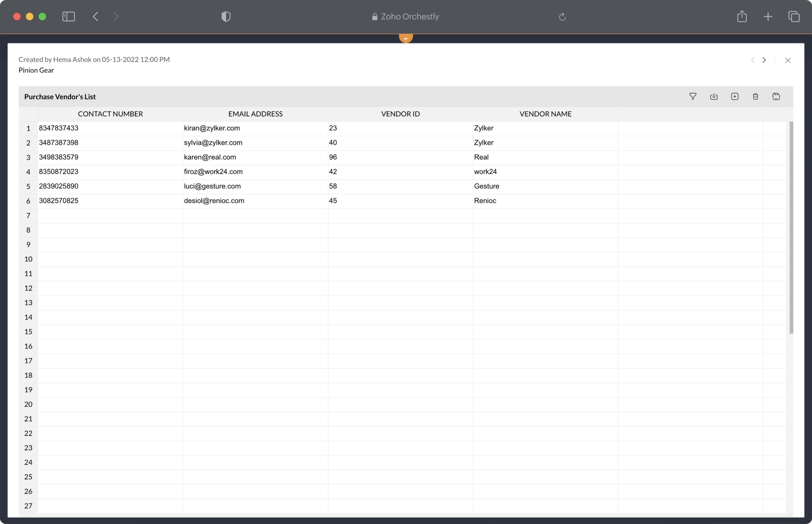The image size is (812, 524).
Task: Click the add row plus icon
Action: (x=735, y=97)
